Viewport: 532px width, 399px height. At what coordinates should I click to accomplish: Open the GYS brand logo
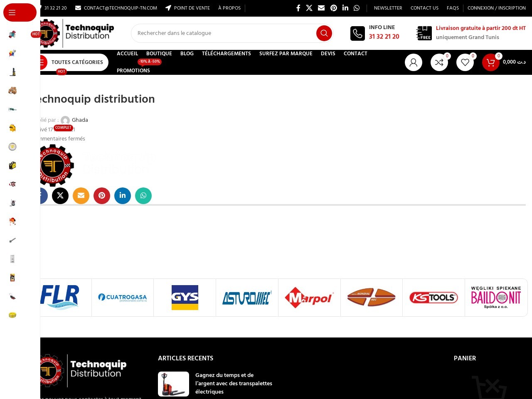tap(185, 298)
